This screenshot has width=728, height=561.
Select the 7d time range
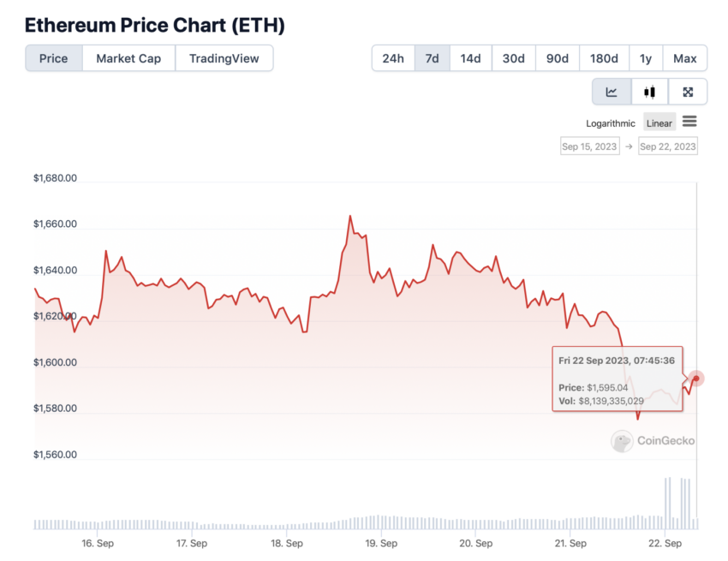click(x=432, y=58)
